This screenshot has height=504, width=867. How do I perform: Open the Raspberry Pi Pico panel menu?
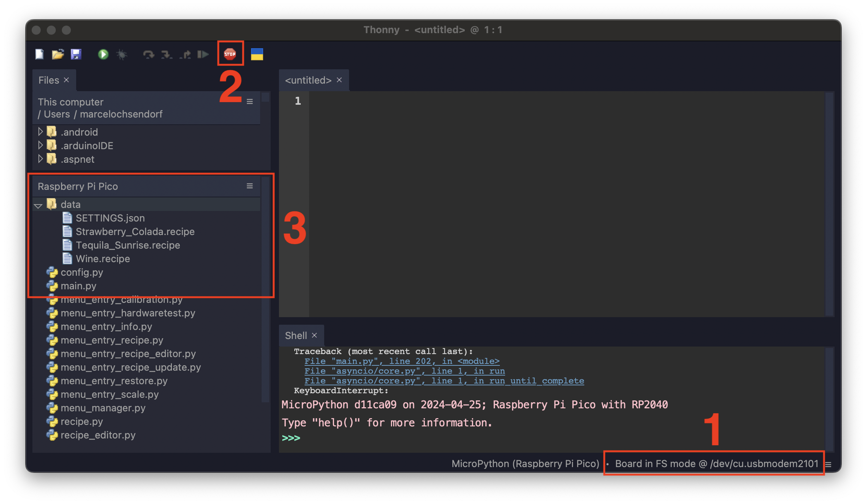click(250, 186)
